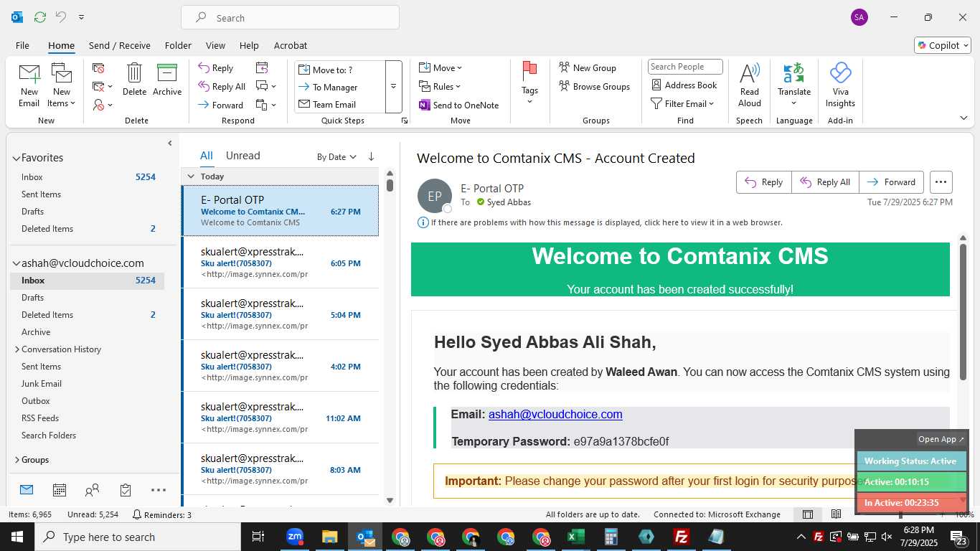Viewport: 980px width, 551px height.
Task: Open the Junk Email folder
Action: click(42, 384)
